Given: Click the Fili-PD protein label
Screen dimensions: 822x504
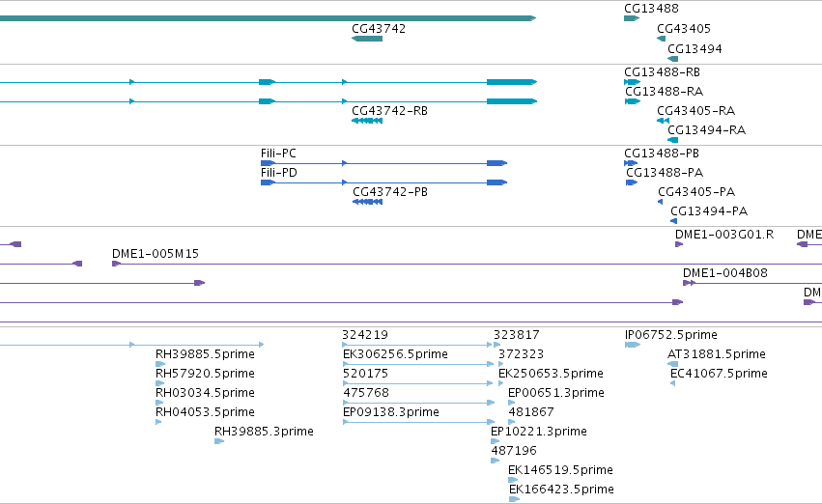Looking at the screenshot, I should (x=279, y=173).
